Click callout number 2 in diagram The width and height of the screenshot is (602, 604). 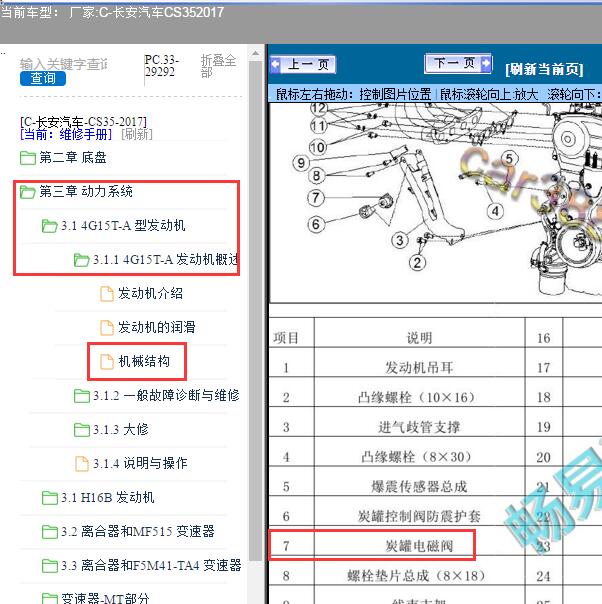click(x=417, y=263)
